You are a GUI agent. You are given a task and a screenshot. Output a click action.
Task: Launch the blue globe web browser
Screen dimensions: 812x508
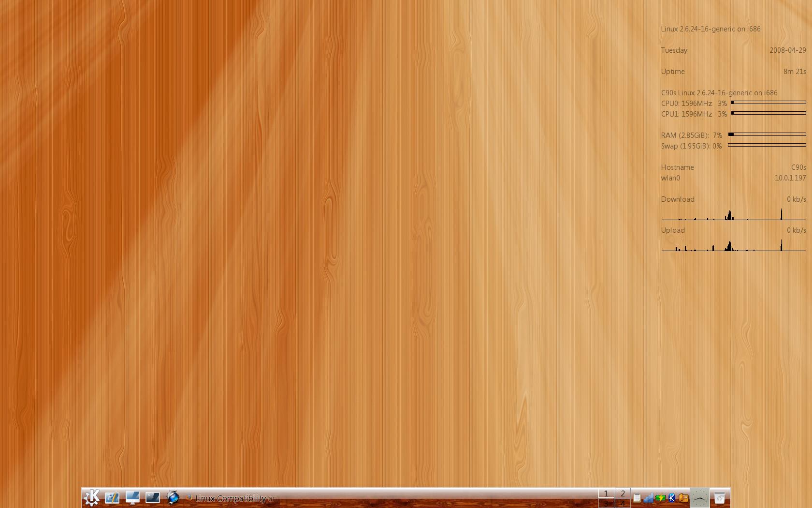(173, 497)
